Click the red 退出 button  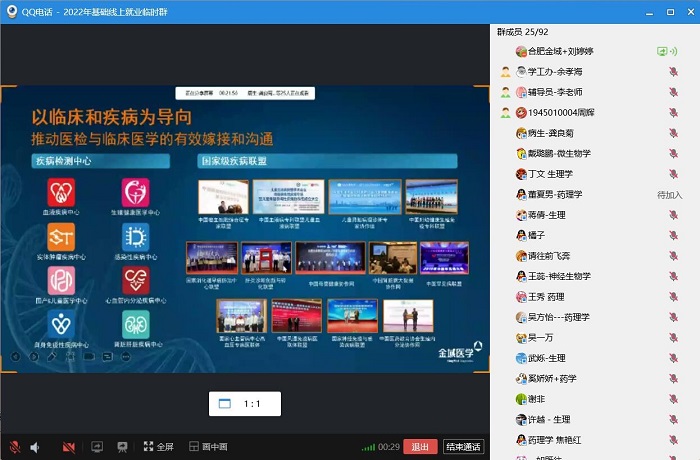(x=421, y=447)
